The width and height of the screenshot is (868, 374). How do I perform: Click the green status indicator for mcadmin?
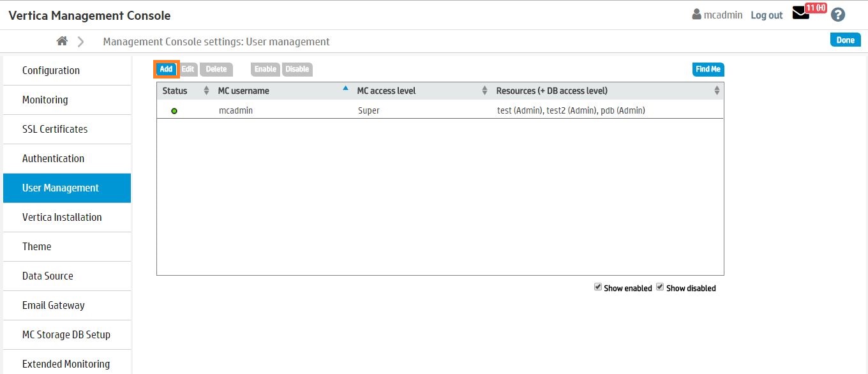point(174,111)
